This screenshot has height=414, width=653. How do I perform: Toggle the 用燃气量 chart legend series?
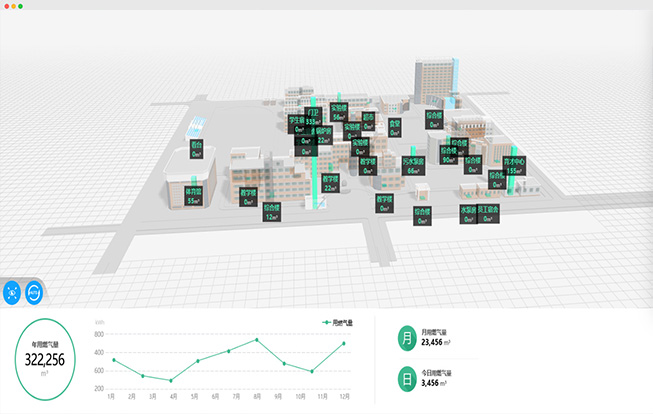pyautogui.click(x=340, y=322)
